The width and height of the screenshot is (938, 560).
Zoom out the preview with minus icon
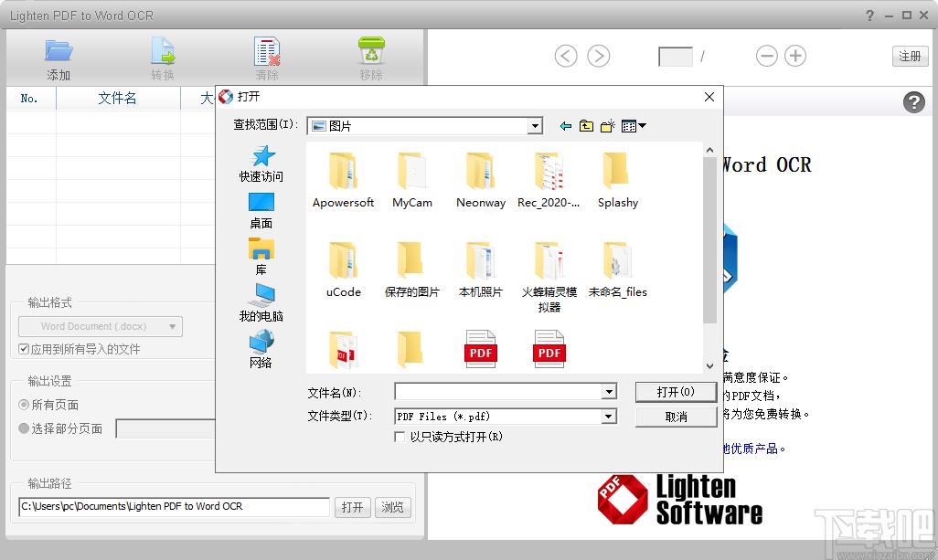tap(766, 56)
